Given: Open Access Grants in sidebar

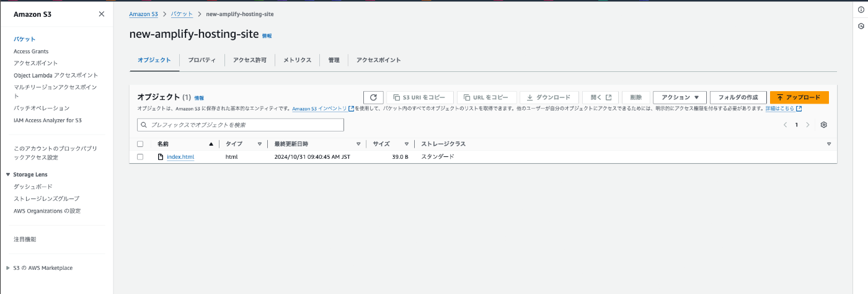Looking at the screenshot, I should [31, 51].
